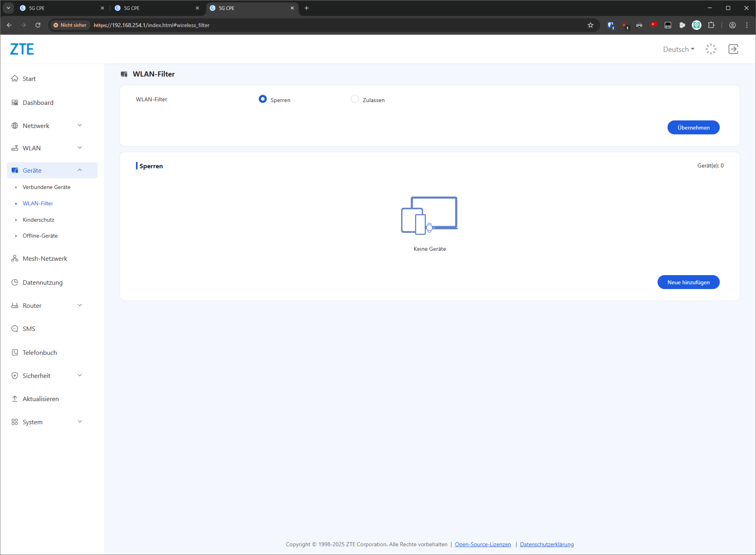Viewport: 756px width, 555px height.
Task: Click the browser address bar URL
Action: pos(152,25)
